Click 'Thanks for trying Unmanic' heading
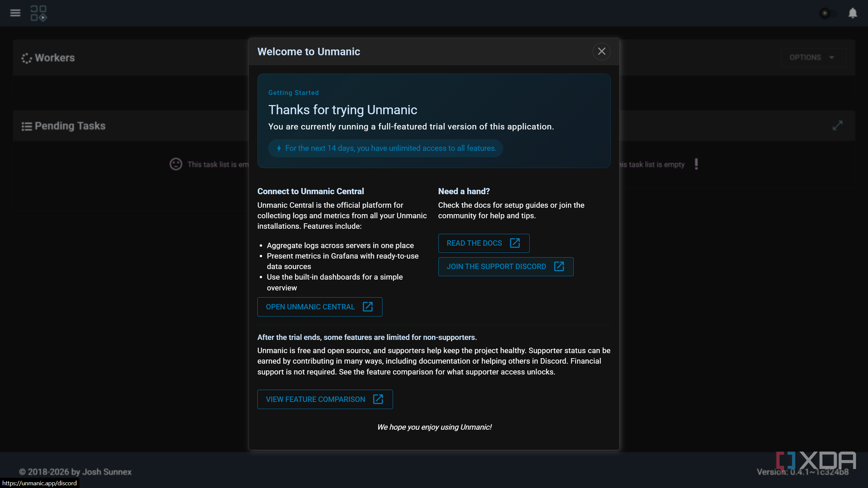This screenshot has width=868, height=488. [342, 110]
